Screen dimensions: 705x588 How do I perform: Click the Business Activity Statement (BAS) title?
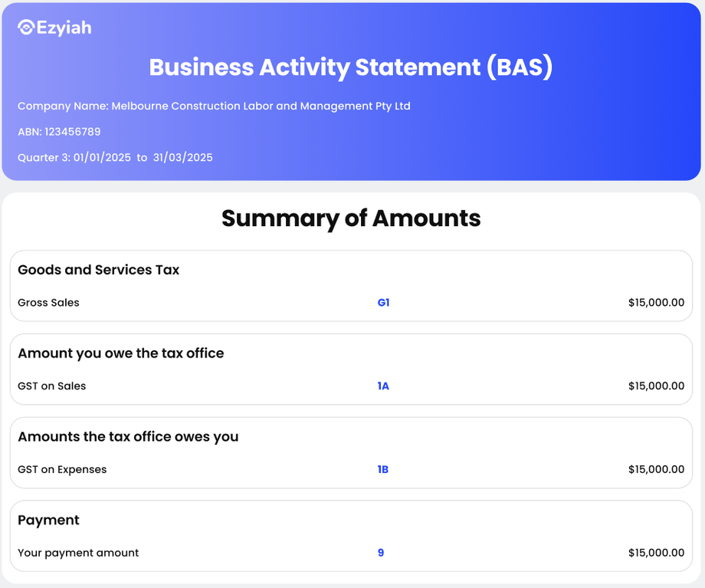(351, 67)
